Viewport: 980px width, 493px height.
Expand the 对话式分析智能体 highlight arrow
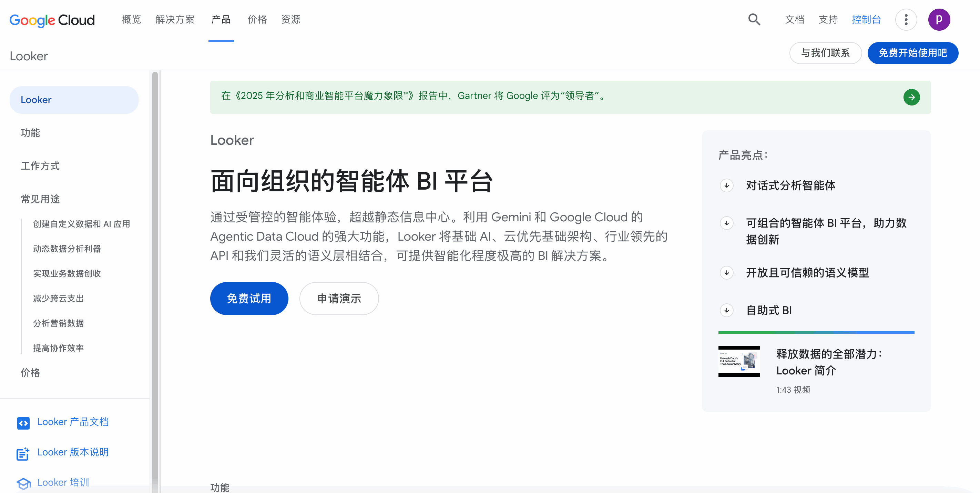coord(727,185)
